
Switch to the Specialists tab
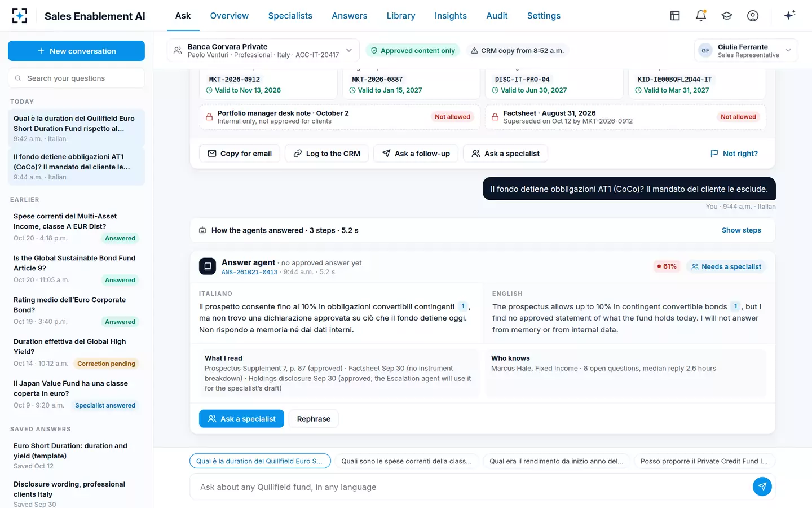(x=290, y=16)
